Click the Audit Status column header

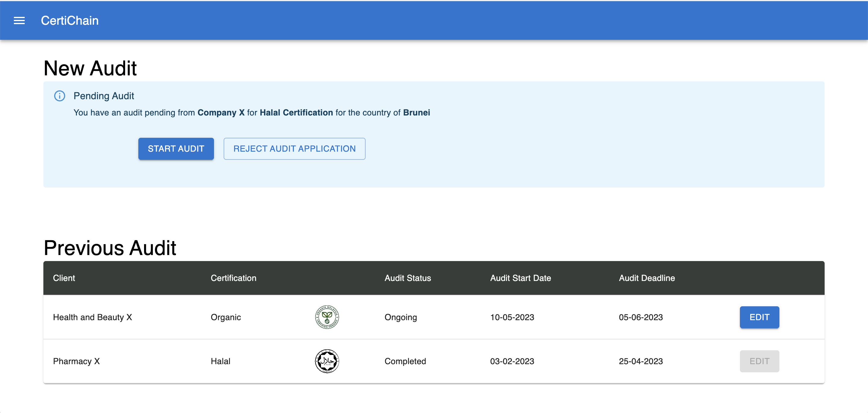coord(407,278)
